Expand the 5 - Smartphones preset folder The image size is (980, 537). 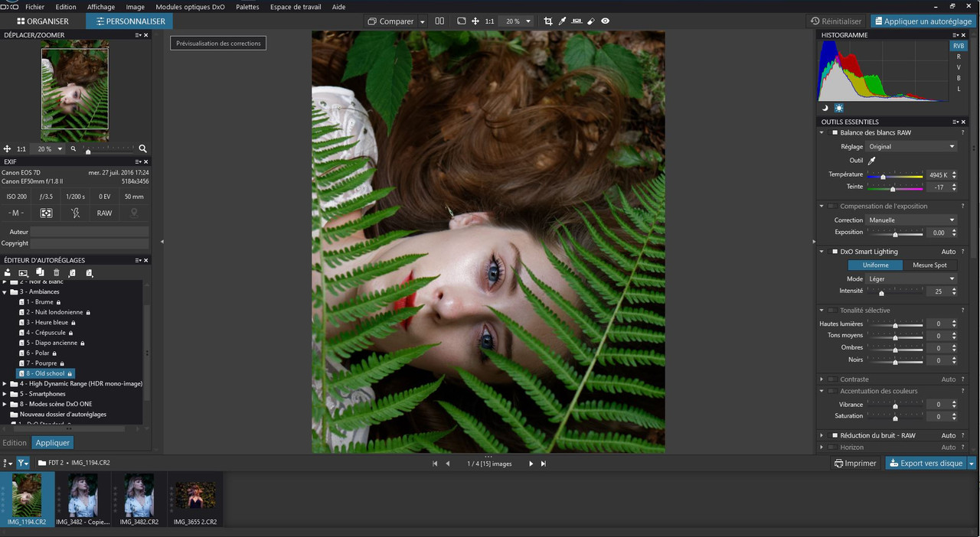tap(5, 394)
